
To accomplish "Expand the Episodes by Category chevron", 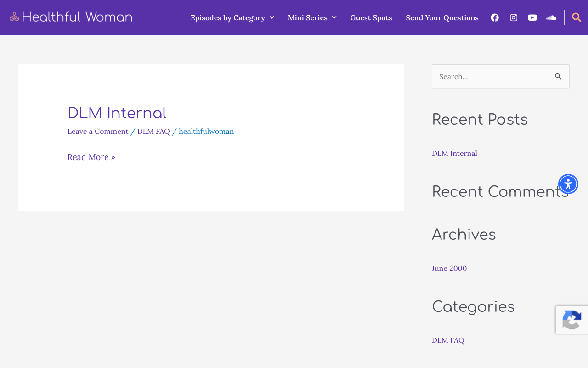I will (272, 17).
